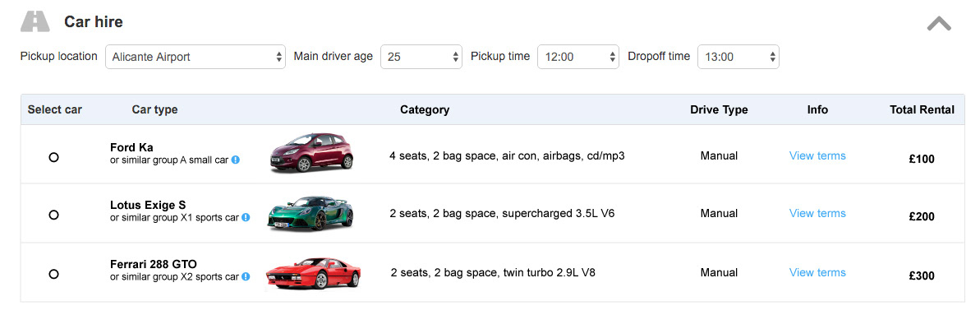This screenshot has height=329, width=980.
Task: Open info icon for Ferrari 288 GTO group
Action: tap(246, 276)
